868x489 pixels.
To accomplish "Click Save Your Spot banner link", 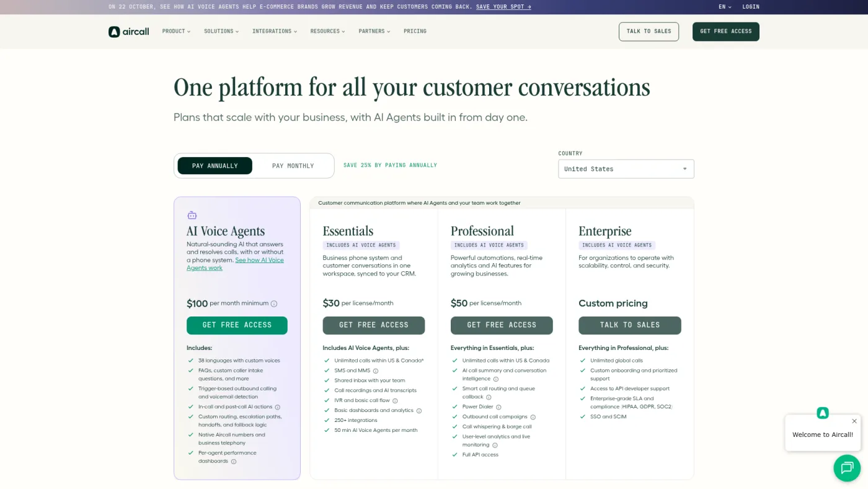I will 503,7.
